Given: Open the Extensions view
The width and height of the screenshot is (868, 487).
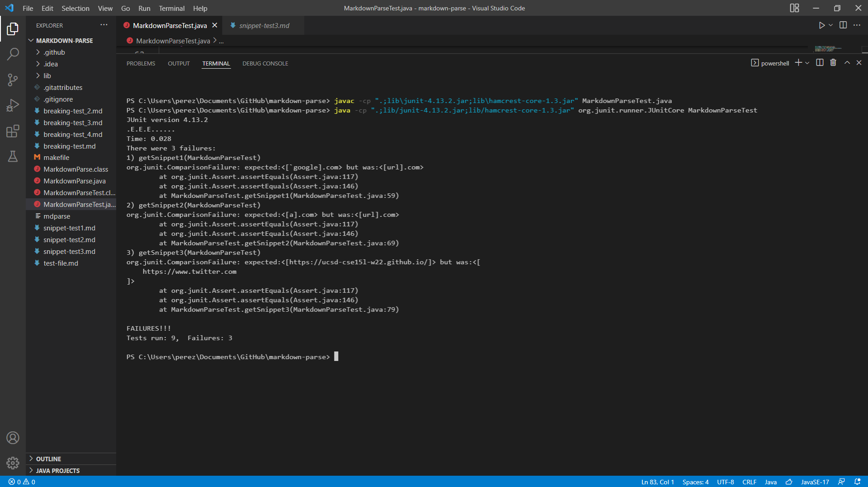Looking at the screenshot, I should (x=13, y=131).
